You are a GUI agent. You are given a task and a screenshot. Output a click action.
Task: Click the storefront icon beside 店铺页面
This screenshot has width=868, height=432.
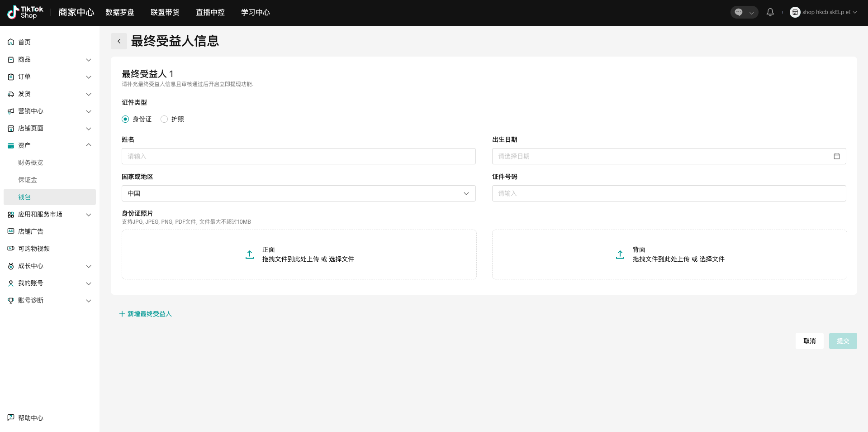coord(11,128)
